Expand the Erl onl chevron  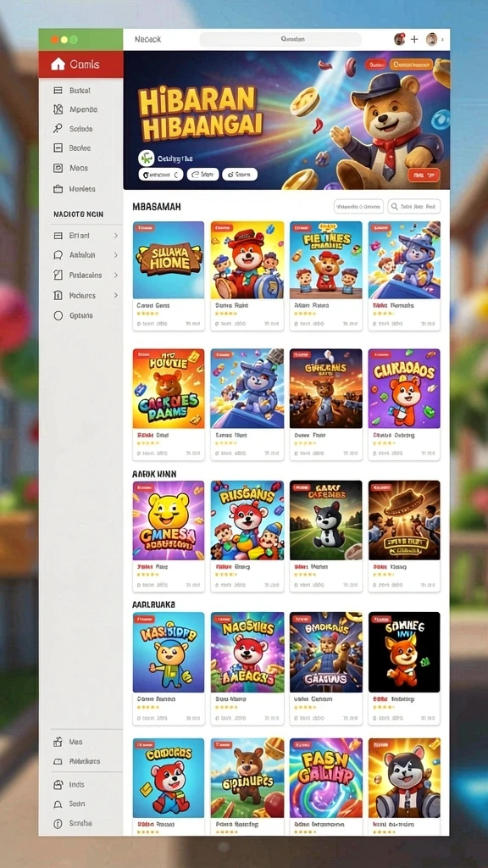[115, 236]
